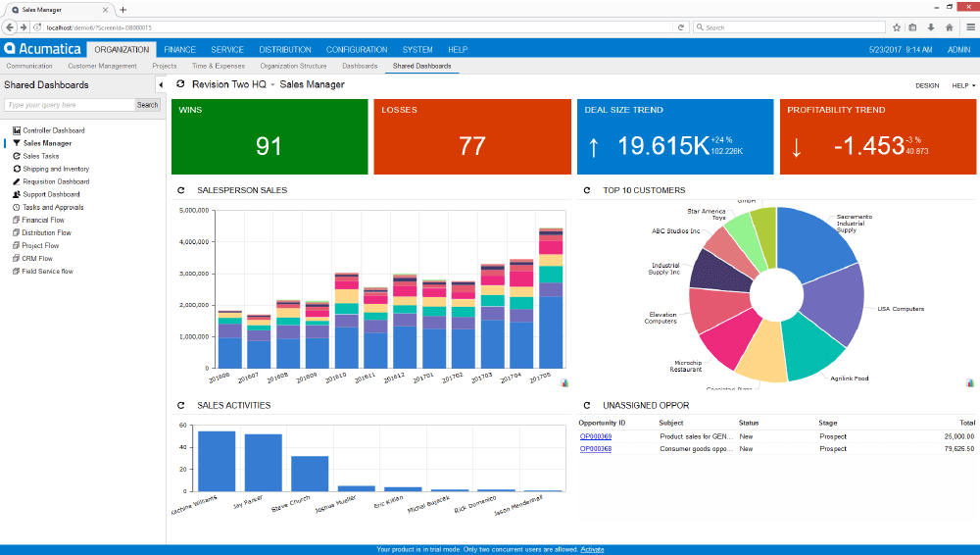
Task: Open the Help menu in the top bar
Action: tap(458, 49)
